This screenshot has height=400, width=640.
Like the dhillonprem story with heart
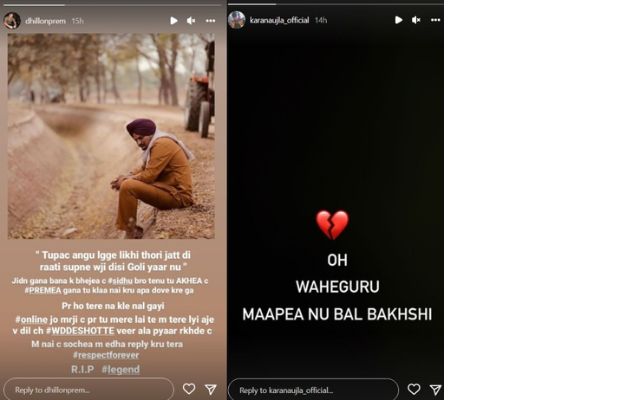tap(189, 389)
